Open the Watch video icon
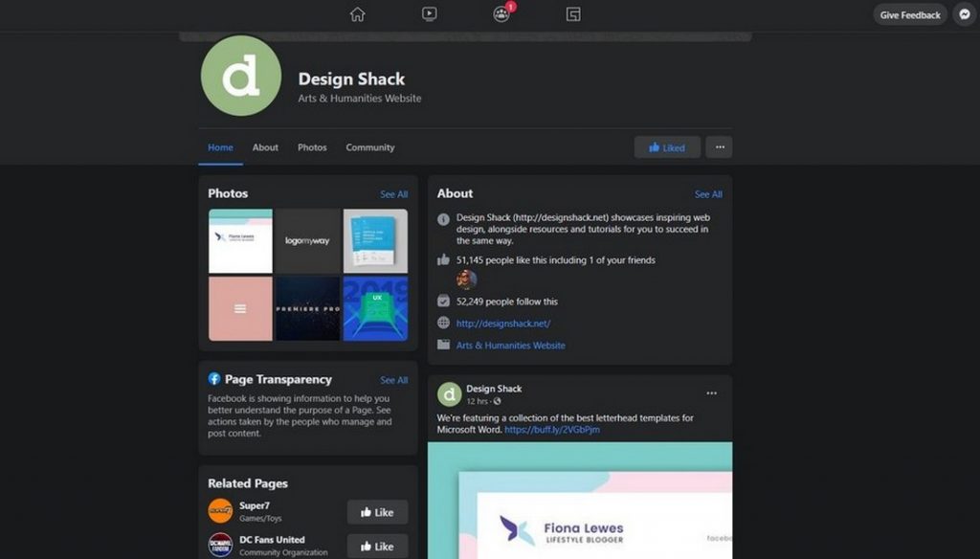This screenshot has height=559, width=980. (x=429, y=14)
